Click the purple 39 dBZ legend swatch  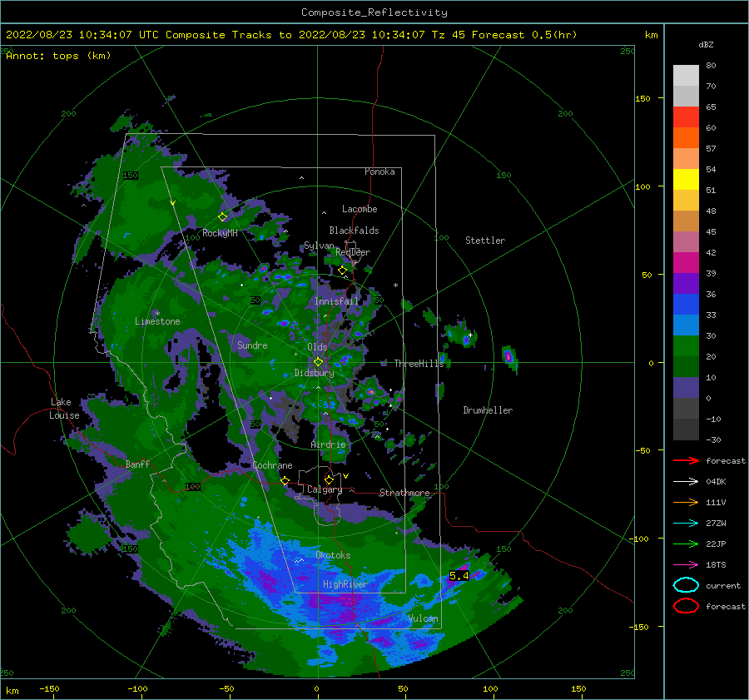[686, 283]
